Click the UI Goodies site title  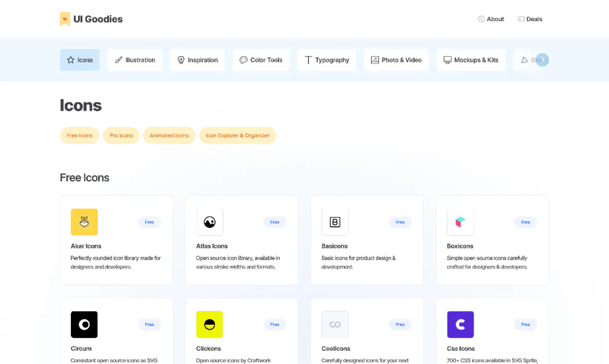tap(98, 19)
